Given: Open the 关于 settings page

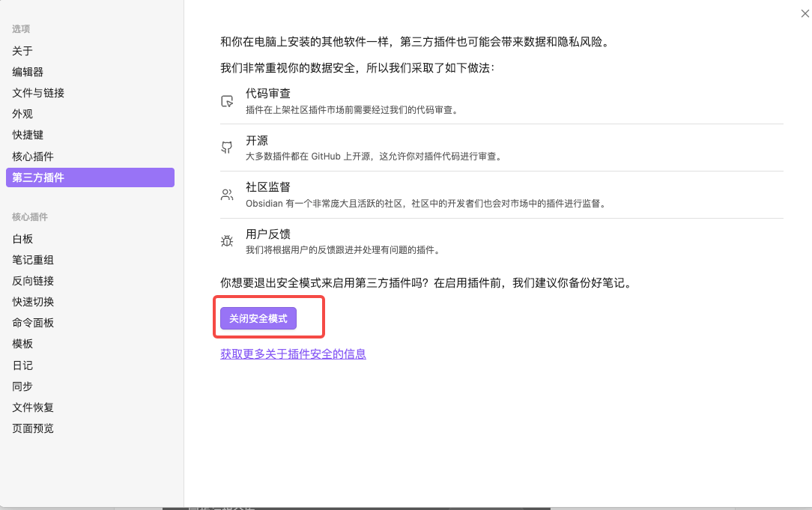Looking at the screenshot, I should tap(21, 50).
